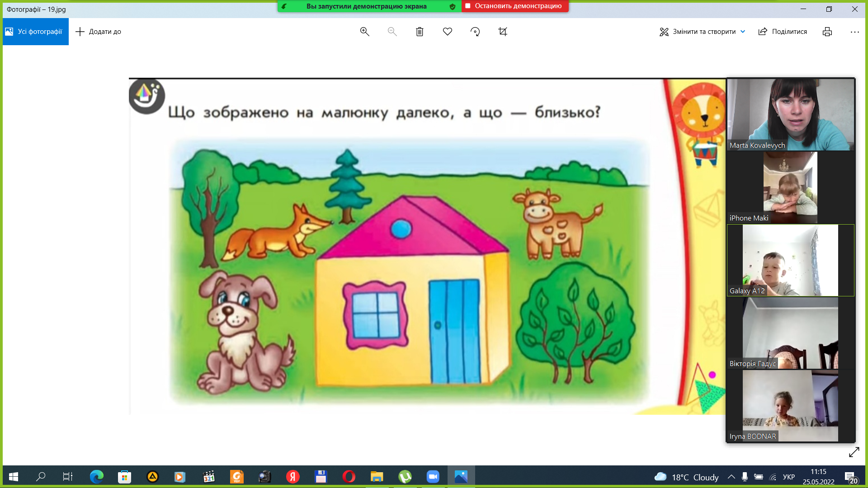Click the green screen sharing status bar
868x488 pixels.
369,6
